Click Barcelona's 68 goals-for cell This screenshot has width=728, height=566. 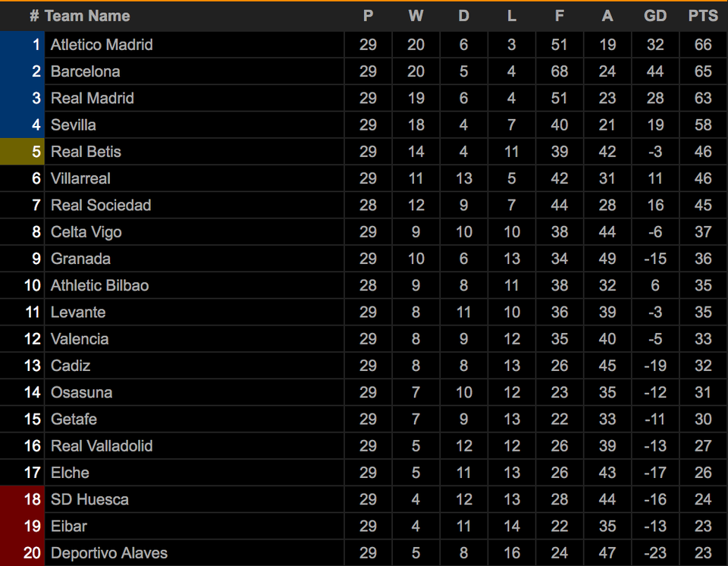tap(560, 71)
